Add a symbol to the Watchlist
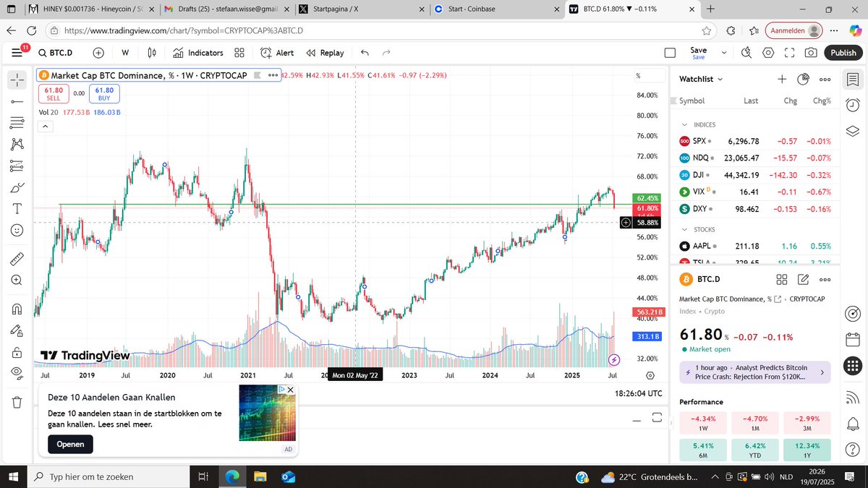 point(782,79)
